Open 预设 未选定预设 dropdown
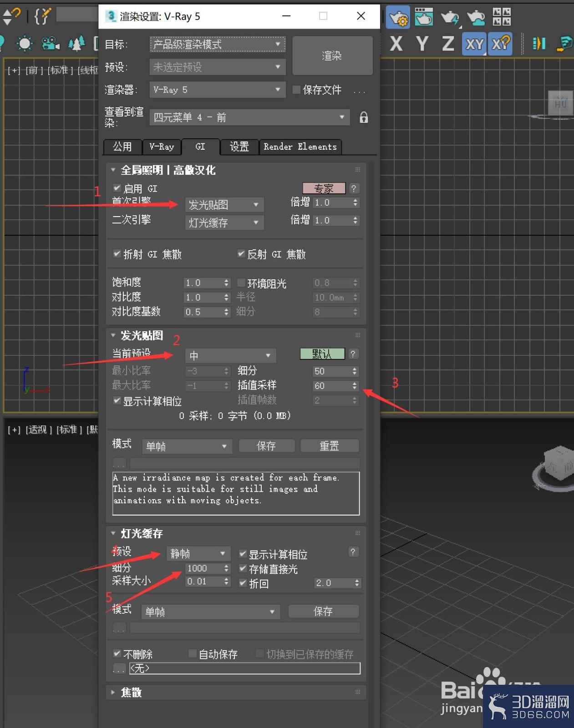574x728 pixels. click(218, 67)
